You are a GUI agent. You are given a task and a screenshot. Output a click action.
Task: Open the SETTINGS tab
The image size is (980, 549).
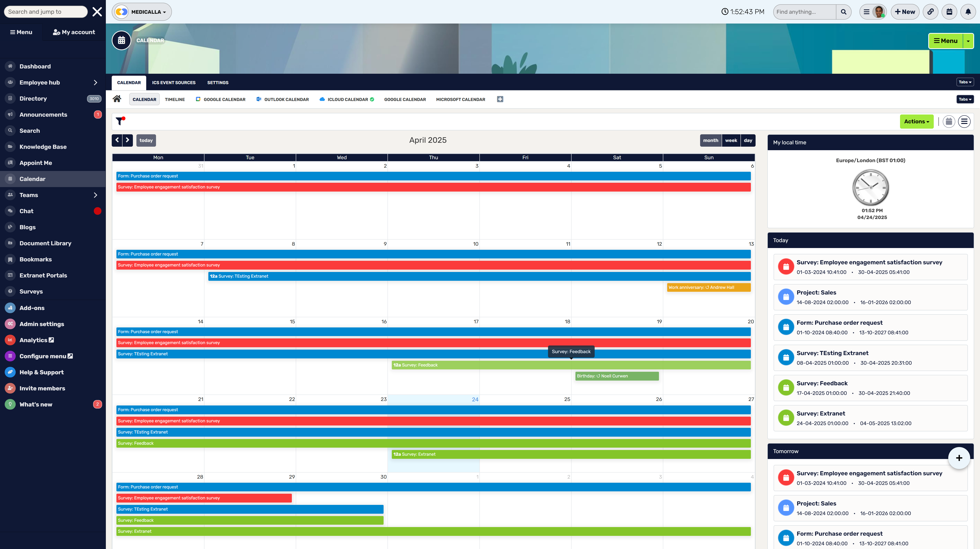(218, 83)
